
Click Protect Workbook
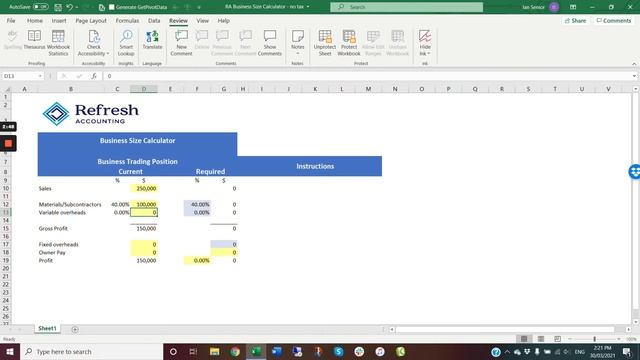[349, 42]
